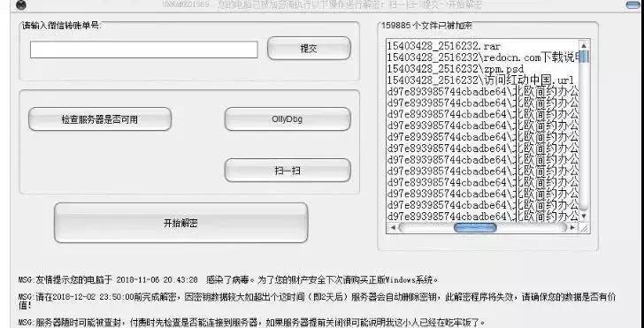Click the MSG line with 2018-12-02 deadline
Image resolution: width=644 pixels, height=328 pixels.
pyautogui.click(x=317, y=301)
